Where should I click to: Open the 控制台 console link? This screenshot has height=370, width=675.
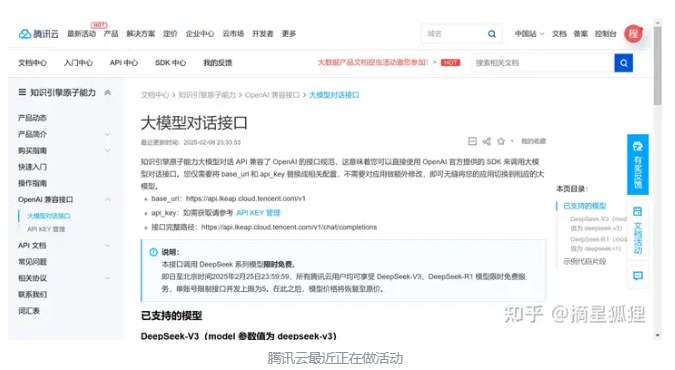(605, 34)
